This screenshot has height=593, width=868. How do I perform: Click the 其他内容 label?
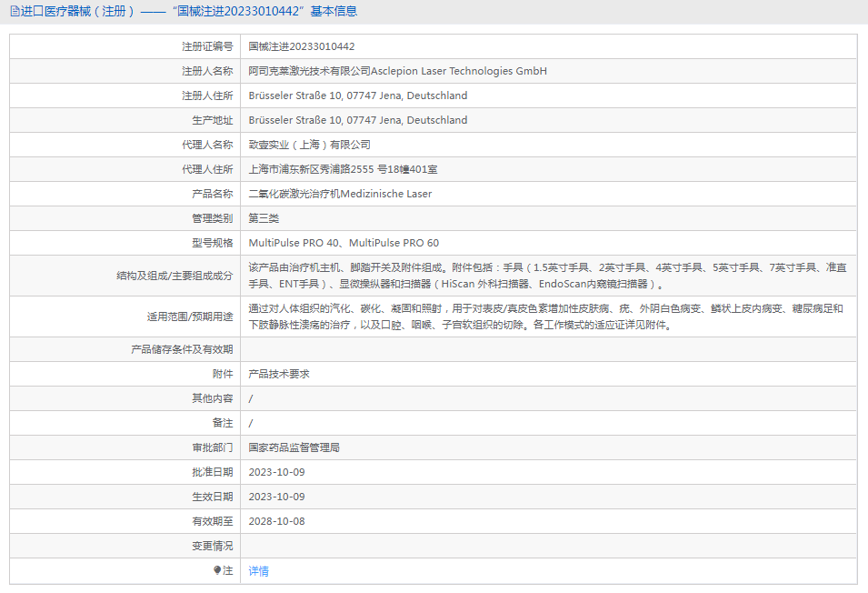pyautogui.click(x=213, y=398)
